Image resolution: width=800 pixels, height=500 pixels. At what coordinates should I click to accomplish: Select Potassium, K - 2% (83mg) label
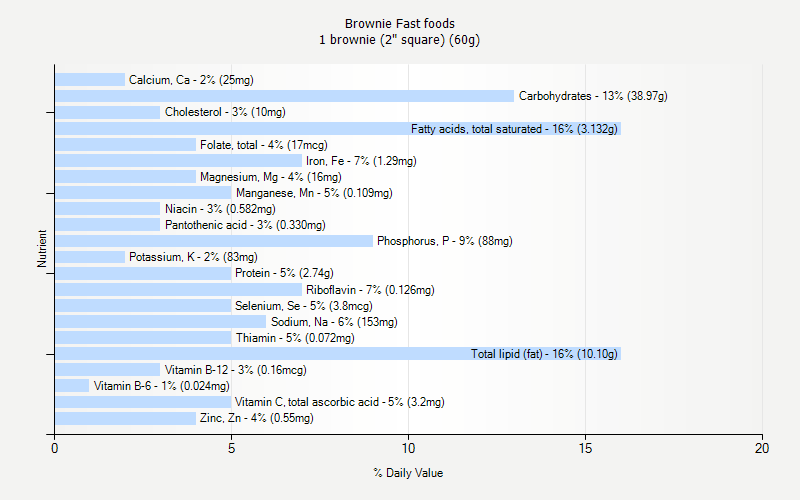point(193,257)
